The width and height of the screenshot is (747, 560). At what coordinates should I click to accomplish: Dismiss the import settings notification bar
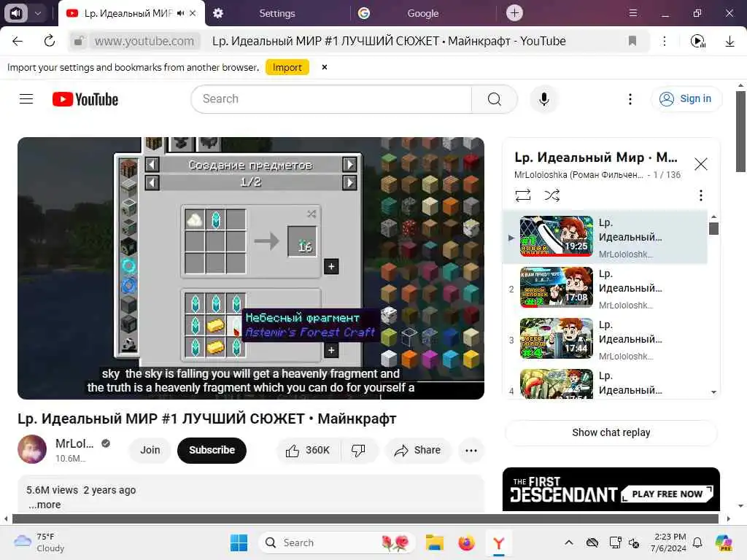point(325,67)
